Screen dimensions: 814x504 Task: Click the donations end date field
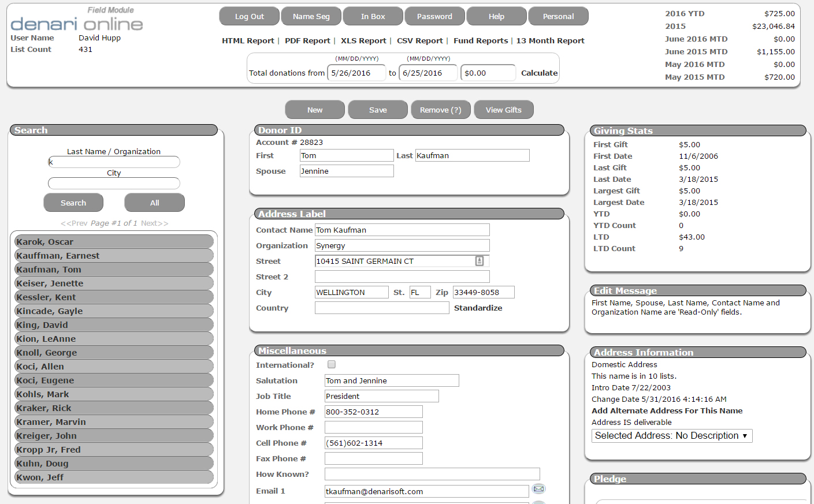click(428, 73)
